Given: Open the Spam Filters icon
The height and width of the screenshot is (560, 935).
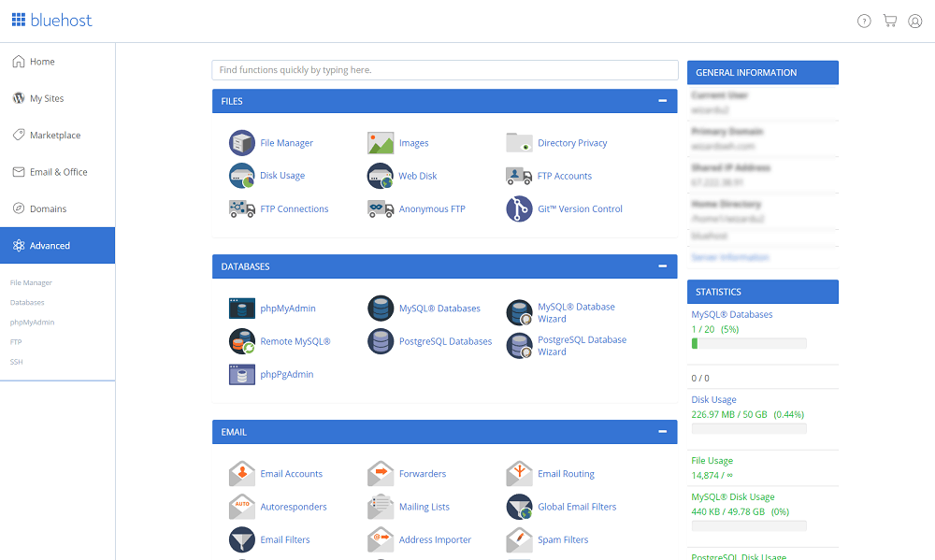Looking at the screenshot, I should [519, 539].
